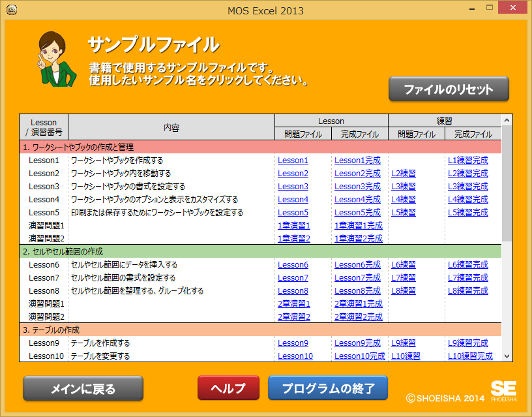The width and height of the screenshot is (532, 417).
Task: Click the L4練習 link
Action: [x=404, y=199]
